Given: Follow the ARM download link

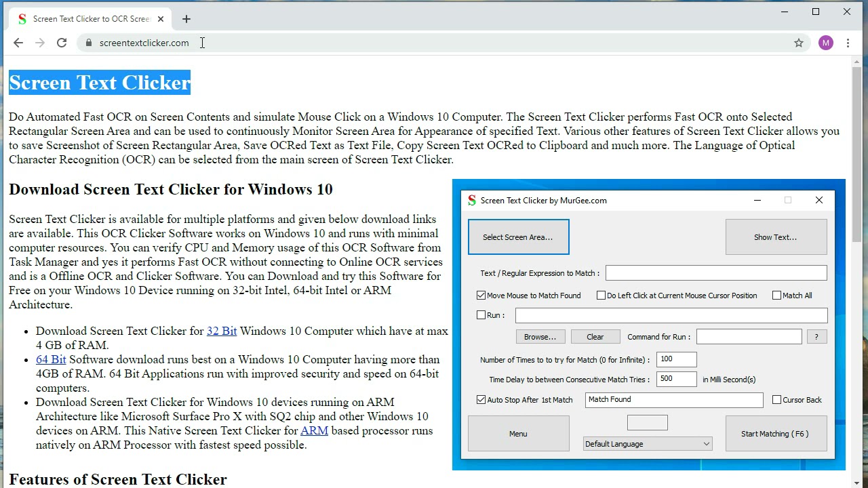Looking at the screenshot, I should pos(314,430).
